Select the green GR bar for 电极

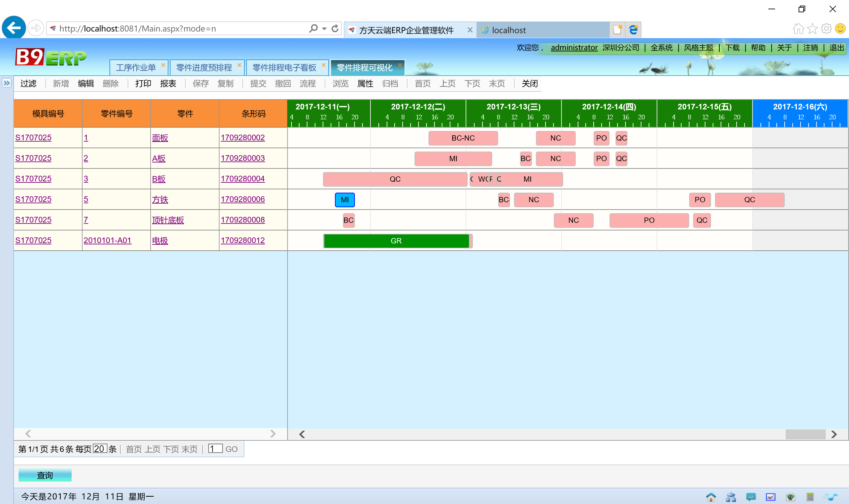point(396,241)
